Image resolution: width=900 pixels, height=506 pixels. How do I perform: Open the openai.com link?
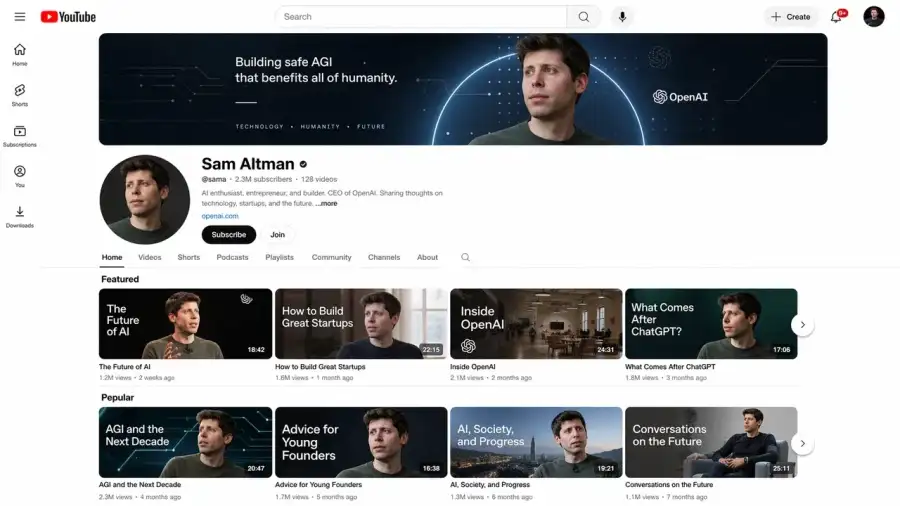pos(220,216)
